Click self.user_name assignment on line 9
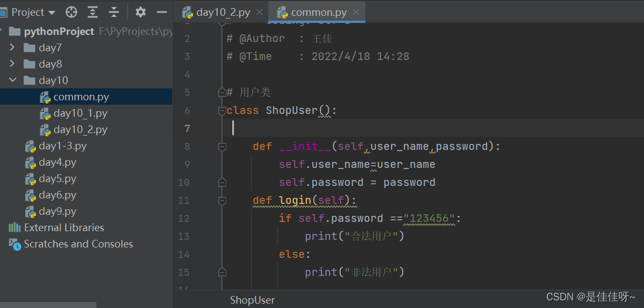This screenshot has height=308, width=644. tap(357, 164)
